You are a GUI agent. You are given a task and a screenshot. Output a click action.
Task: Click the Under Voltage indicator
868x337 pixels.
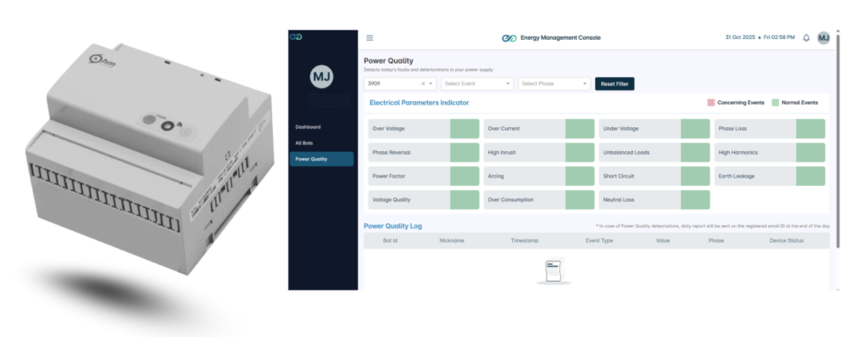pyautogui.click(x=654, y=128)
